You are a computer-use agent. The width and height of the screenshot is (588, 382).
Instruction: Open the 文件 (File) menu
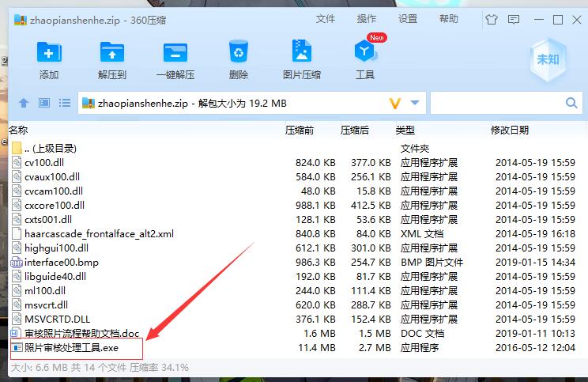tap(325, 19)
